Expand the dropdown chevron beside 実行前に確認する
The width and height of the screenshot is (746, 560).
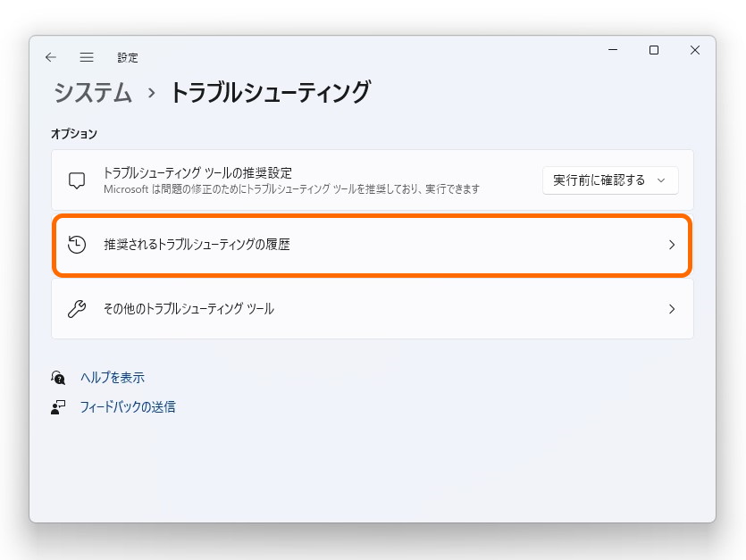[x=661, y=180]
